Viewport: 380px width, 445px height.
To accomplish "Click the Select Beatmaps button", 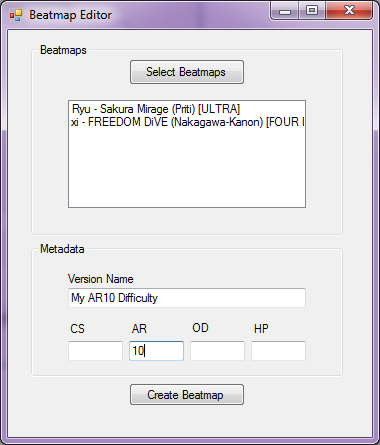I will point(187,72).
